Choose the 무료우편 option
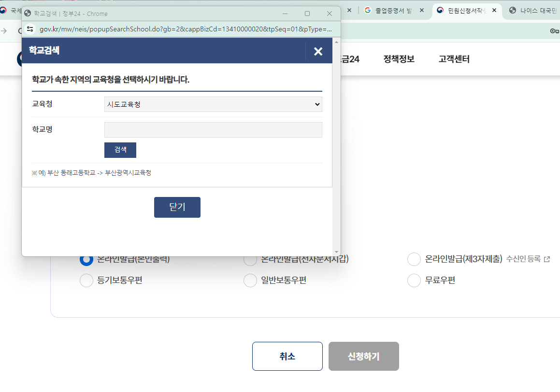 [414, 280]
